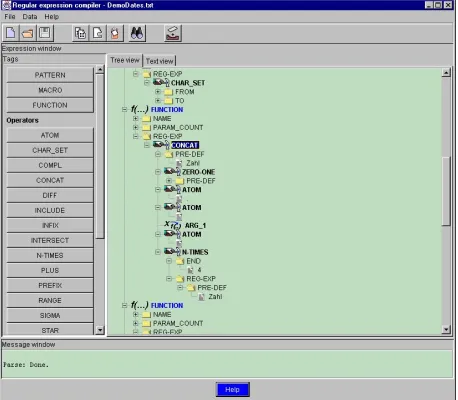Click the INCLUDE operator button
458x400 pixels.
[x=50, y=210]
